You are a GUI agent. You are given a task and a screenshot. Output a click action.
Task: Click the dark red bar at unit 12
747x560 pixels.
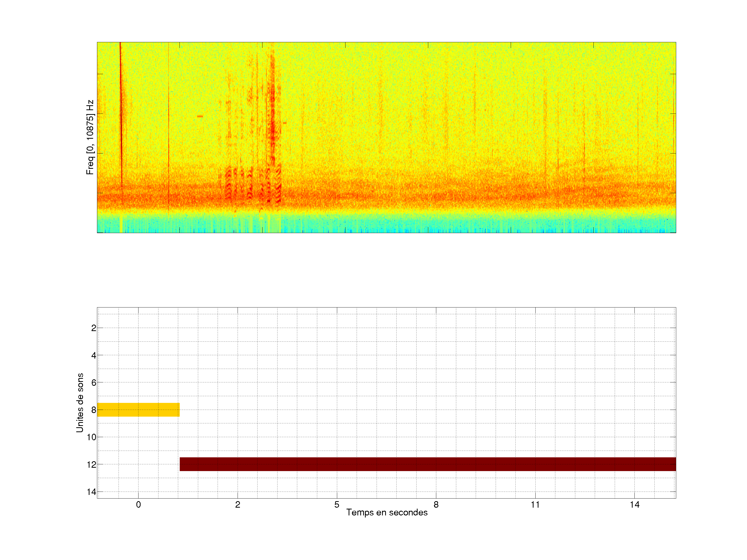pos(427,464)
